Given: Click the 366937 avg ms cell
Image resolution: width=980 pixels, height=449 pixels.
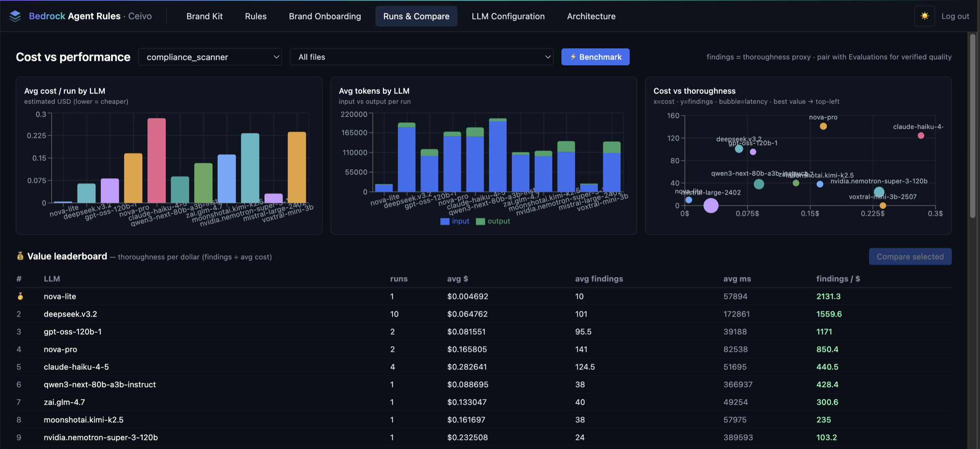Looking at the screenshot, I should point(738,384).
